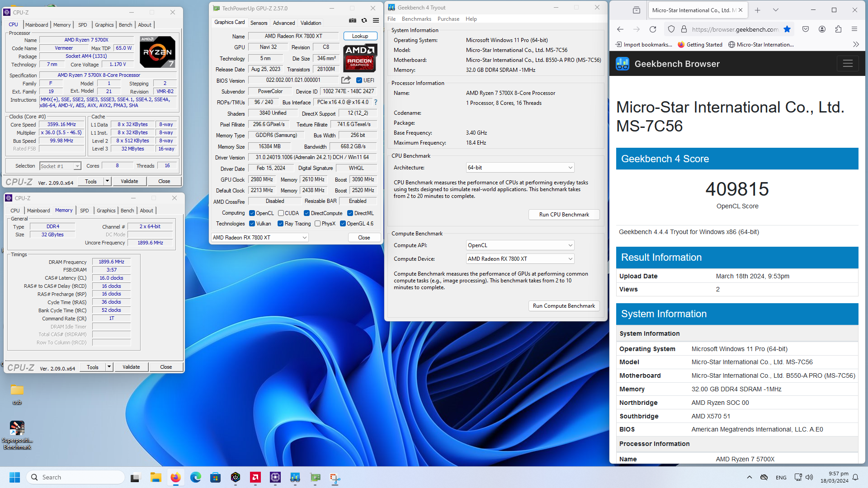This screenshot has width=868, height=488.
Task: Toggle the DirectCompute checkbox
Action: pyautogui.click(x=307, y=213)
